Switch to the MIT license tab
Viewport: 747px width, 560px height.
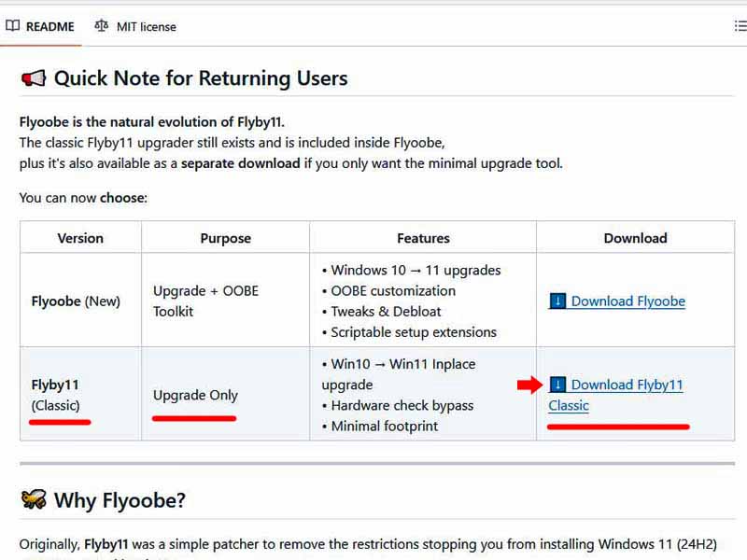tap(146, 26)
